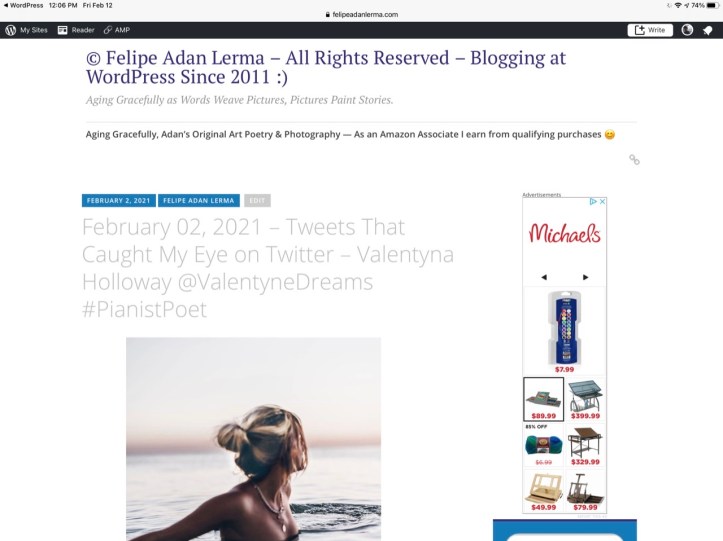This screenshot has width=723, height=541.
Task: Click the felipeadanlerma.com address bar
Action: [x=362, y=14]
